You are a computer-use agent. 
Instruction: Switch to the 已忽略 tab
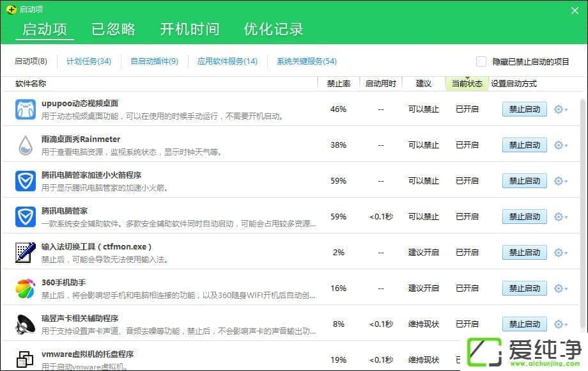coord(113,29)
